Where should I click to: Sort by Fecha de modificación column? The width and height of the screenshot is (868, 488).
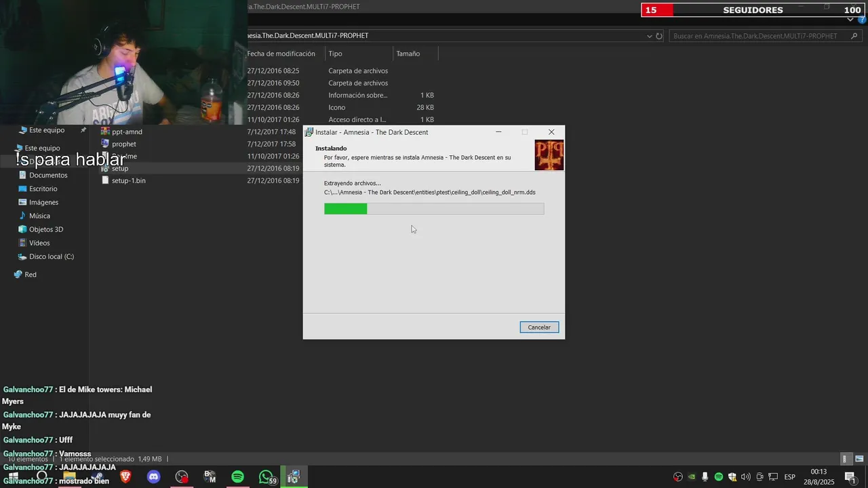pyautogui.click(x=281, y=54)
